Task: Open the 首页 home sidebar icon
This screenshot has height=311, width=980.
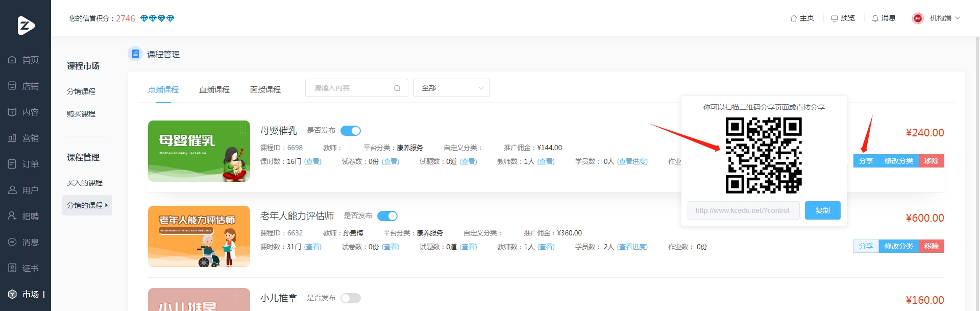Action: coord(12,60)
